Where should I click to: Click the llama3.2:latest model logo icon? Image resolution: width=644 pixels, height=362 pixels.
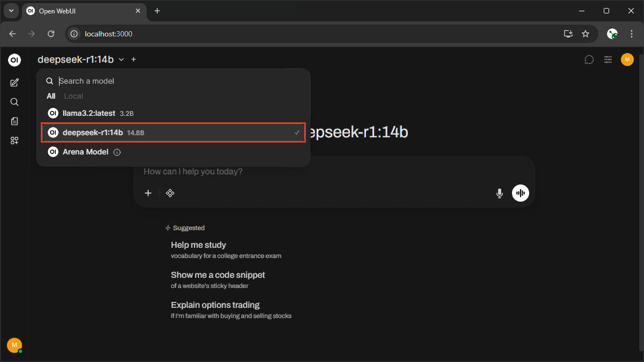(x=53, y=113)
